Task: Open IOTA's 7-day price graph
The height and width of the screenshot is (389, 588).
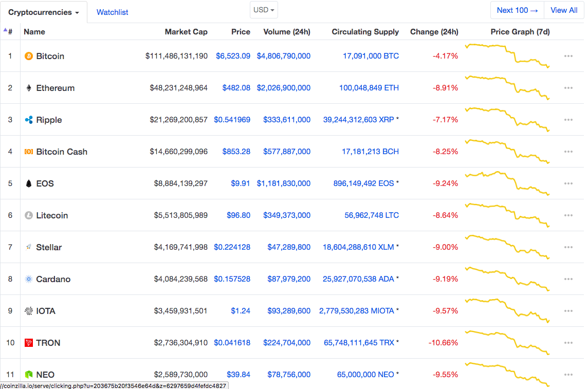Action: click(507, 311)
